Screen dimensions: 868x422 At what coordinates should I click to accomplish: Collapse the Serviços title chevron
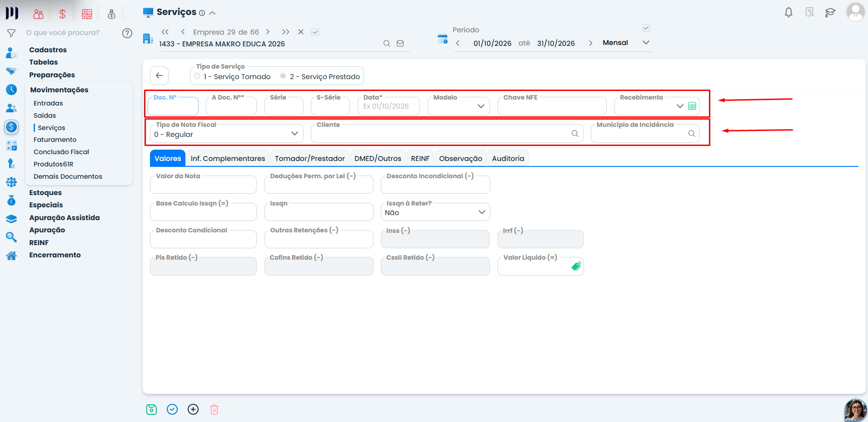(x=212, y=13)
